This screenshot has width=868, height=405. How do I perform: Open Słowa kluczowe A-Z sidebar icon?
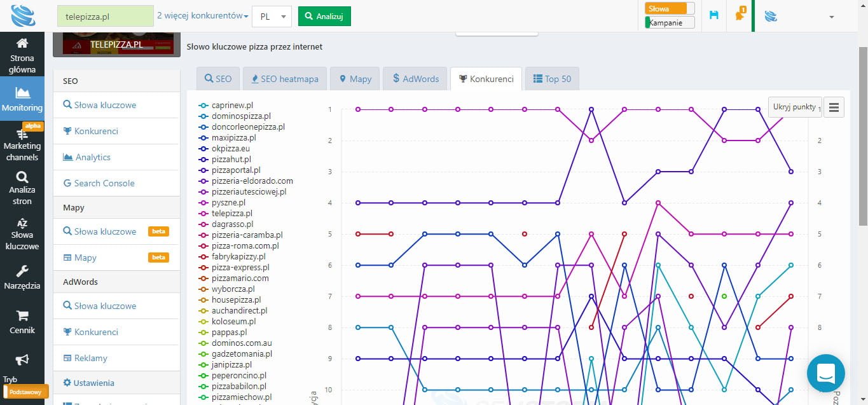point(22,233)
